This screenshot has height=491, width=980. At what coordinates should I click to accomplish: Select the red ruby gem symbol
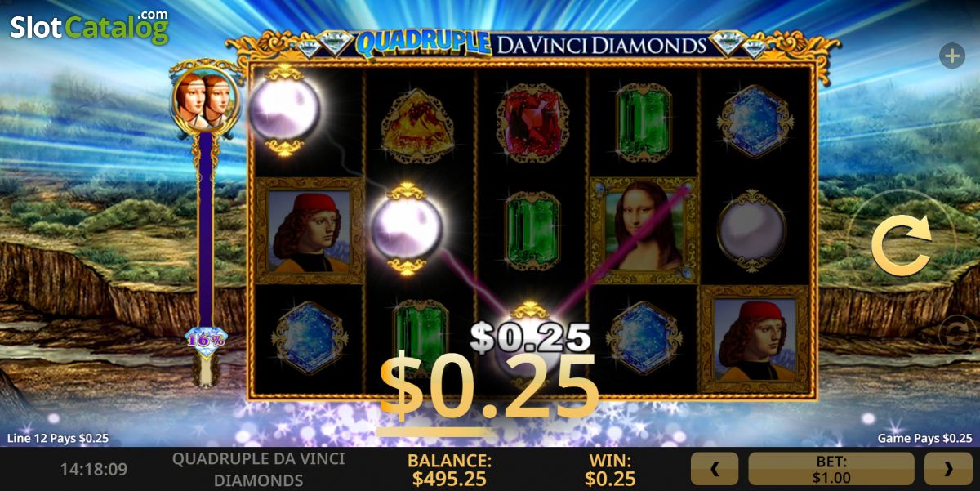(531, 123)
